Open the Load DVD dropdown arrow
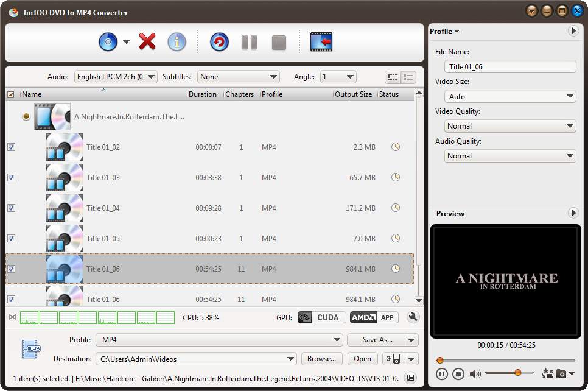This screenshot has width=588, height=391. 127,41
